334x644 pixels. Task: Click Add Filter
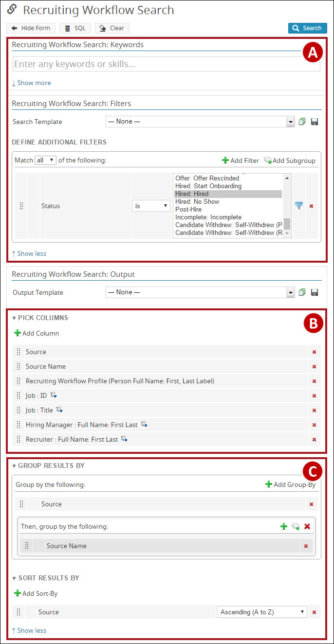[x=241, y=161]
